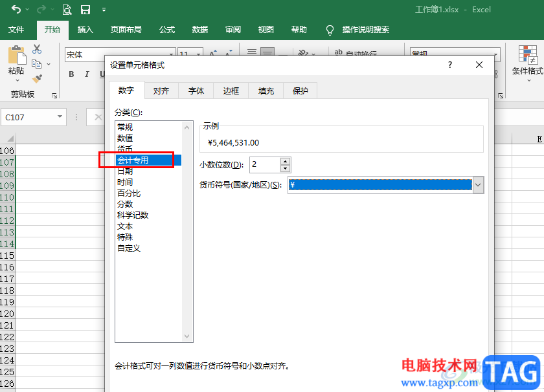Click the Format Painter brush icon
The image size is (544, 392).
37,79
